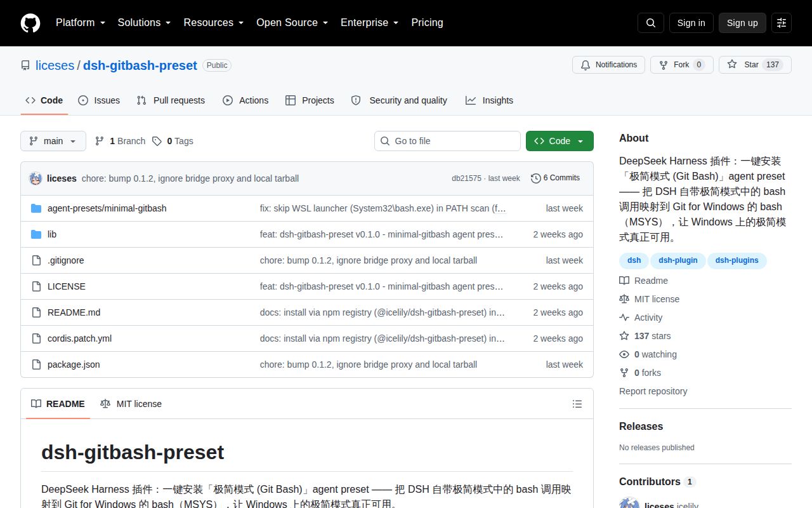812x508 pixels.
Task: Focus the Go to file search field
Action: 447,141
